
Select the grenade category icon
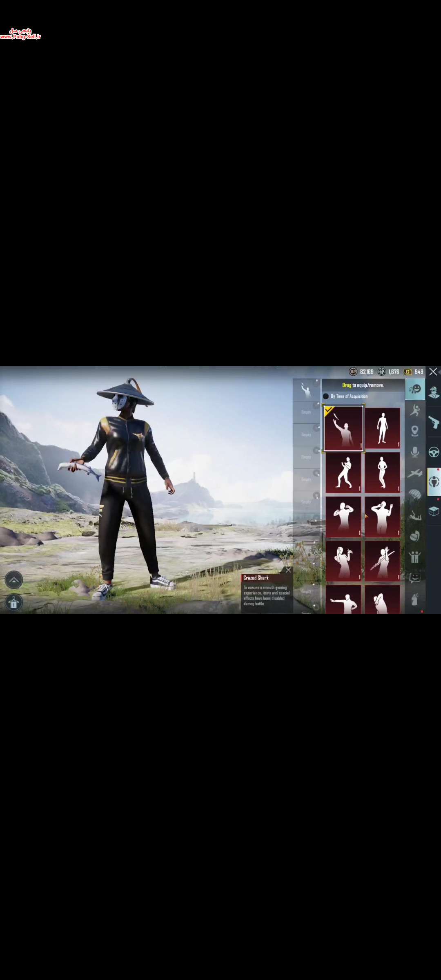pyautogui.click(x=415, y=536)
